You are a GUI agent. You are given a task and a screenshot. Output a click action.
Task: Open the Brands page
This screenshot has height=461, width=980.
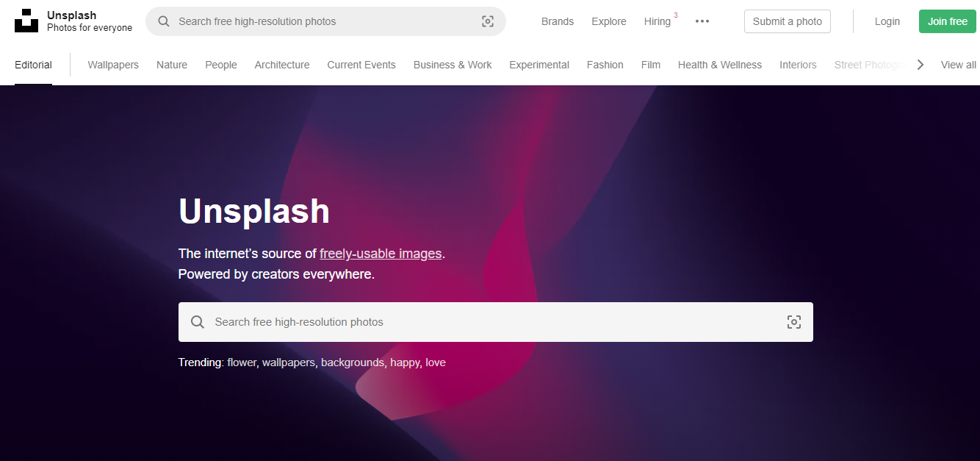[x=558, y=21]
